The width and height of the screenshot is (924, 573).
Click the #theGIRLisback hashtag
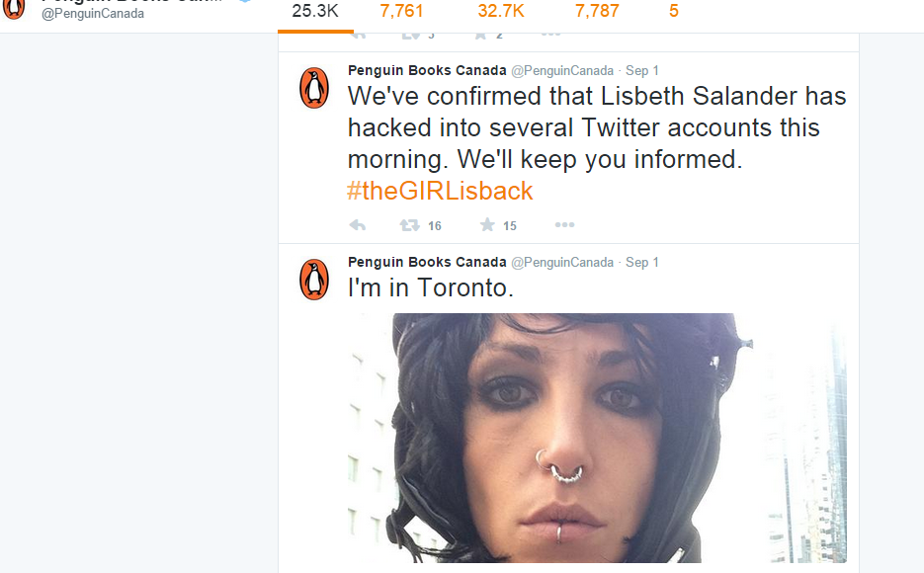[440, 191]
